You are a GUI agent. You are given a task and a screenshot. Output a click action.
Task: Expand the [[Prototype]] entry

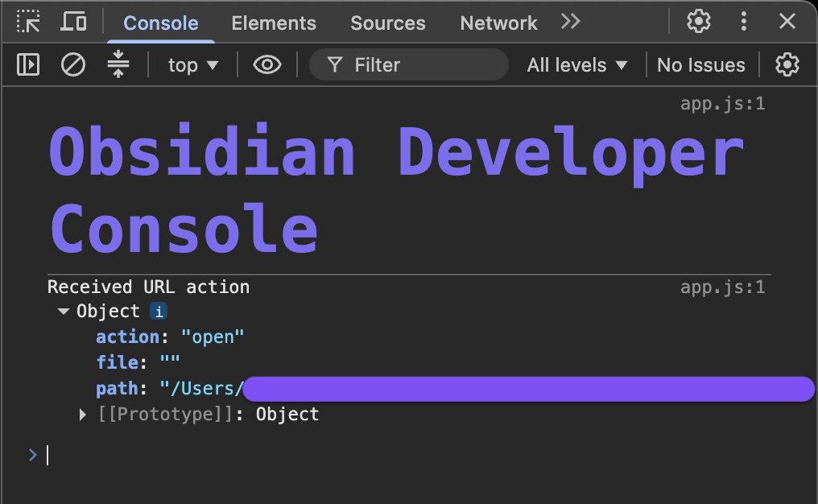point(82,415)
